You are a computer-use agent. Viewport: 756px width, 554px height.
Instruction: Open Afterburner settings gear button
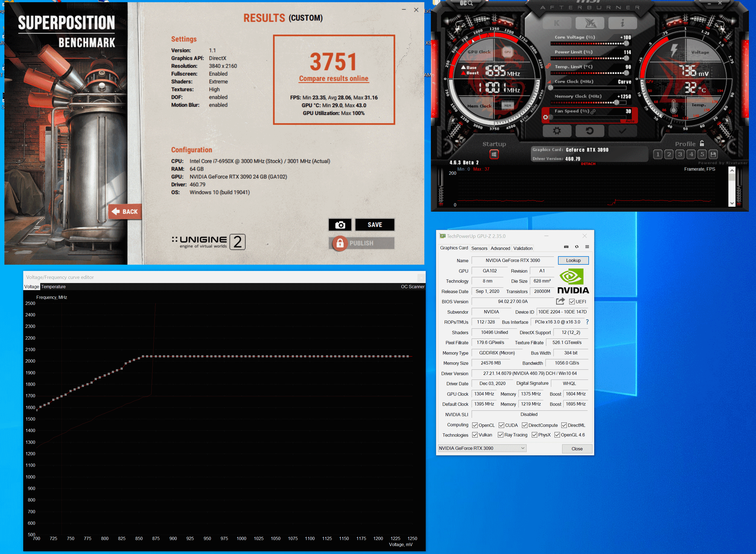pos(556,131)
